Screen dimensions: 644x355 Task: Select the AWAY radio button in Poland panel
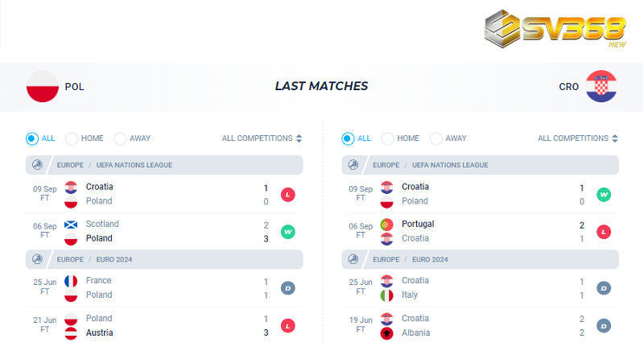(120, 138)
